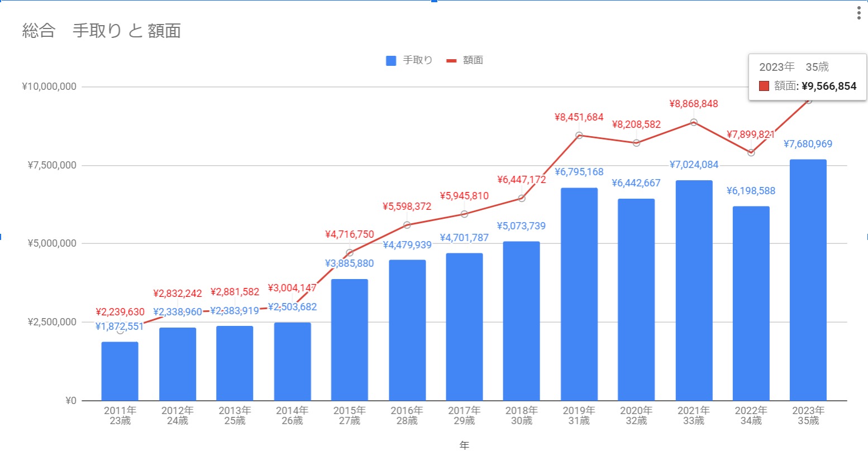
Task: Click the blue data label ¥2,383,919
Action: [x=235, y=311]
